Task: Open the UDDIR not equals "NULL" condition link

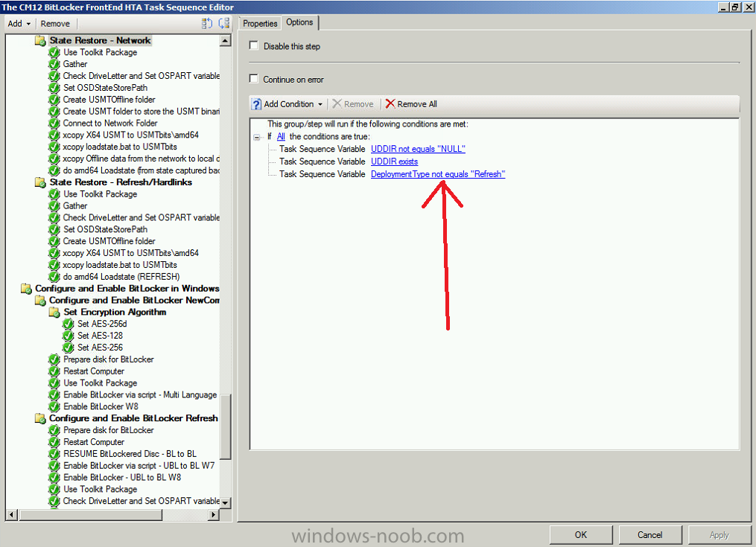Action: (x=418, y=149)
